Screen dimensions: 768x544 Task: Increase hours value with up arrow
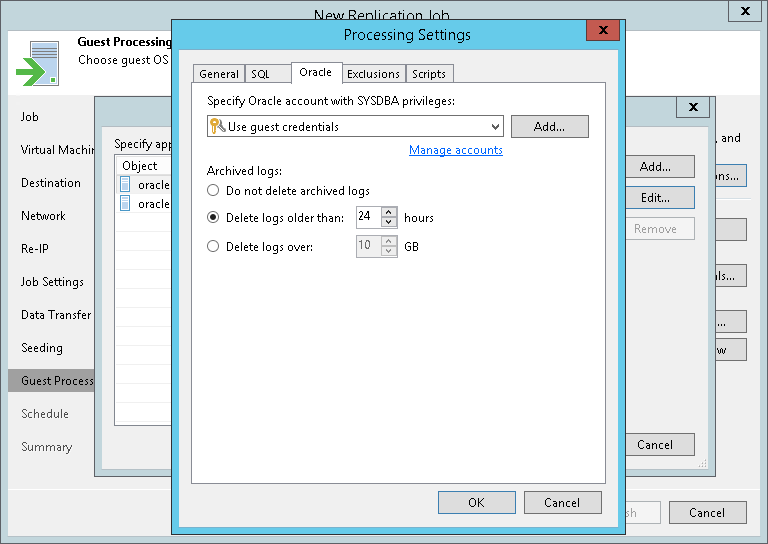[389, 212]
